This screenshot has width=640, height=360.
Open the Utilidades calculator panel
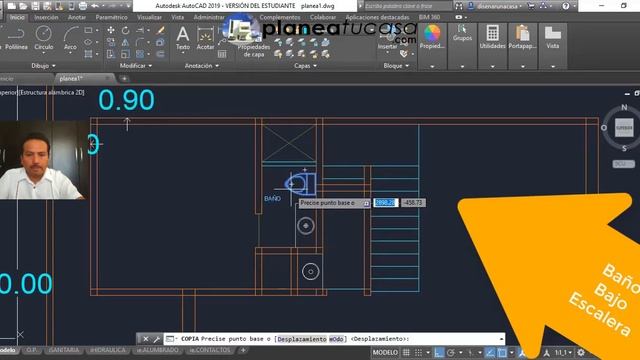pyautogui.click(x=492, y=37)
